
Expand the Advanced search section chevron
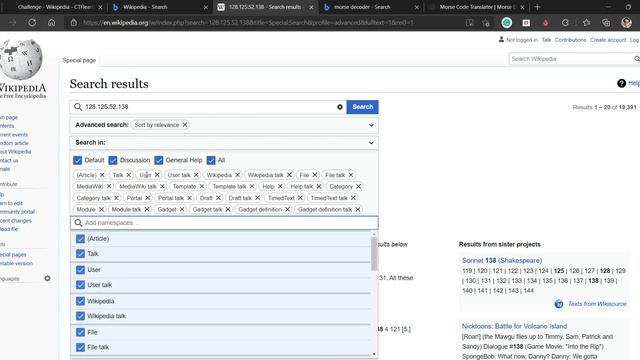371,125
